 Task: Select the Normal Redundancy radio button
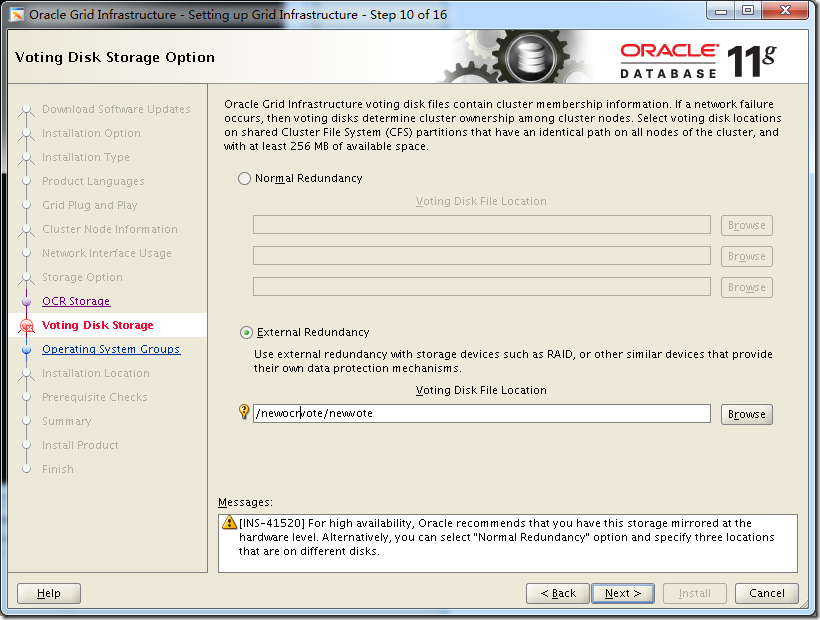(x=245, y=179)
